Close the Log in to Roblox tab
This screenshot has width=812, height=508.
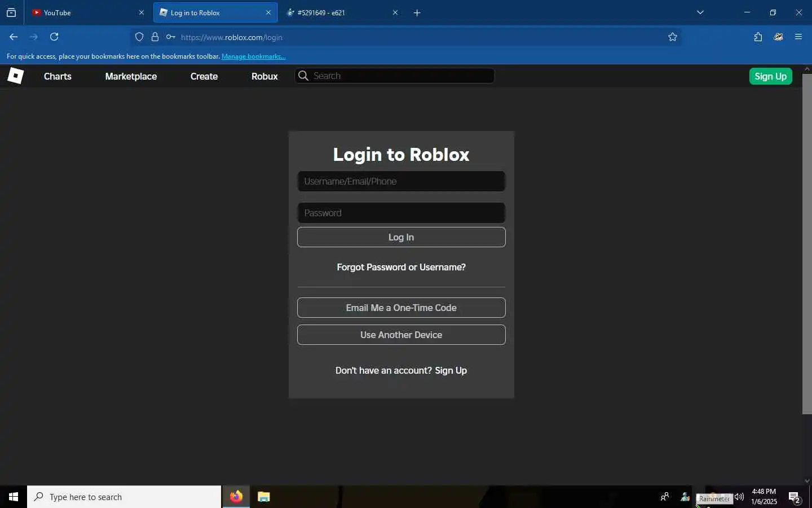268,12
